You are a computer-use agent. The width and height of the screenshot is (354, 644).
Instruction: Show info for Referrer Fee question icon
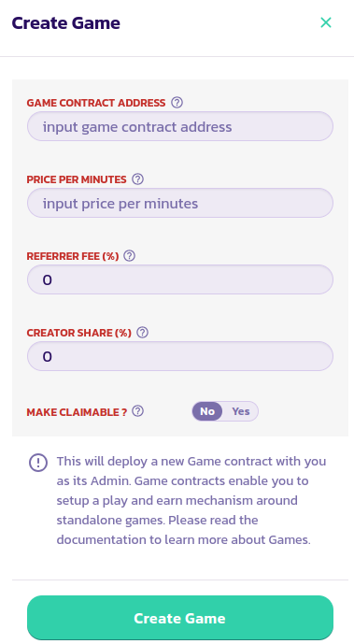tap(129, 256)
